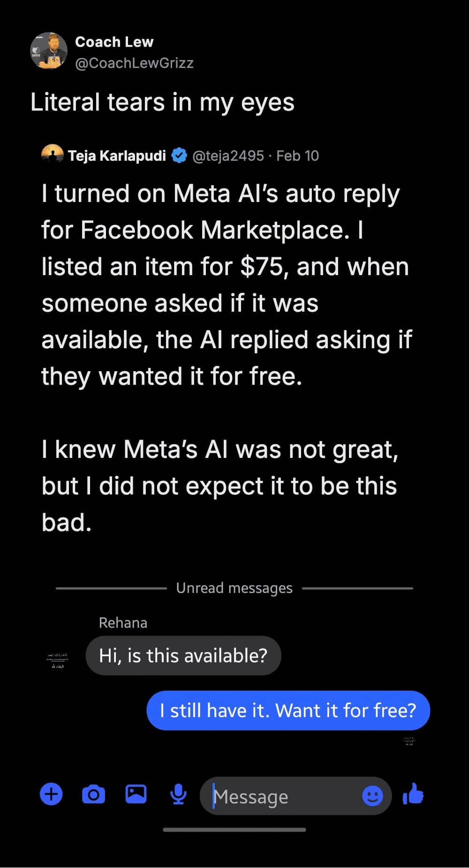The image size is (469, 868).
Task: Click the Unread messages divider
Action: (x=234, y=588)
